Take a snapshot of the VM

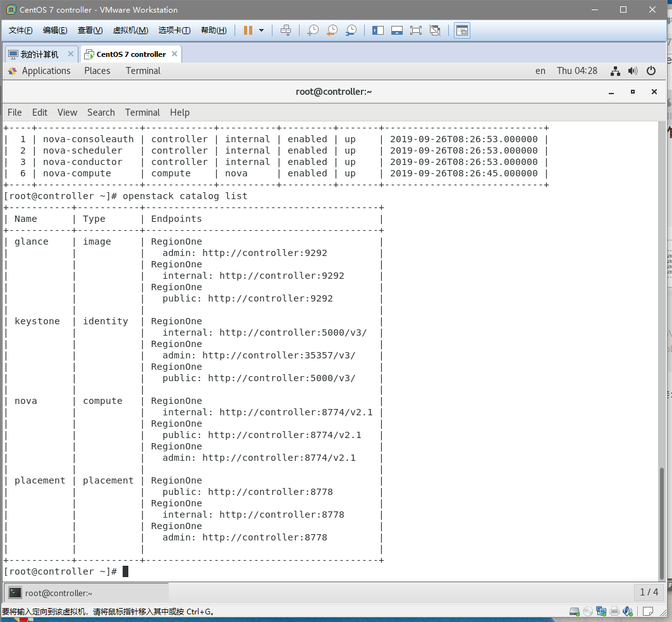pos(313,30)
